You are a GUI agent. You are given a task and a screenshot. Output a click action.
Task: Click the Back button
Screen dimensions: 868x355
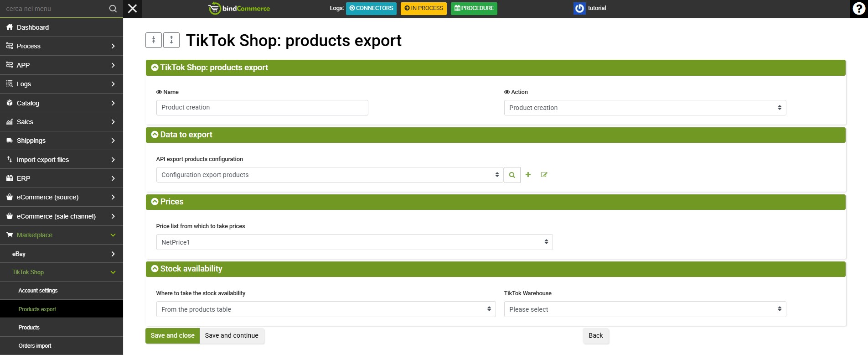coord(595,336)
